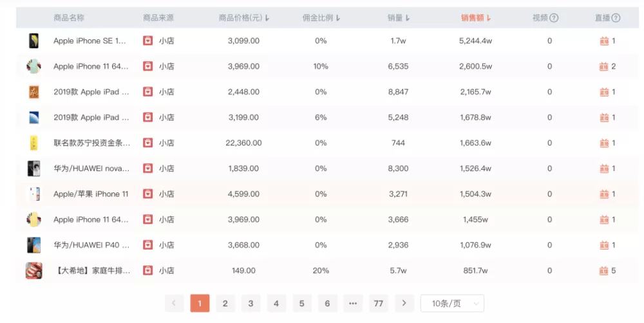Sort by 佣金比例 column arrow
The image size is (644, 323).
click(338, 18)
